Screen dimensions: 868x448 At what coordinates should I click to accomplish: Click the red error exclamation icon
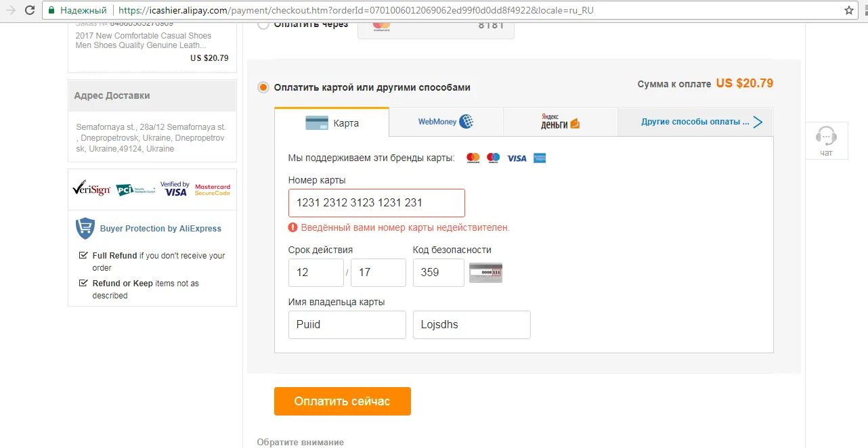[x=293, y=227]
